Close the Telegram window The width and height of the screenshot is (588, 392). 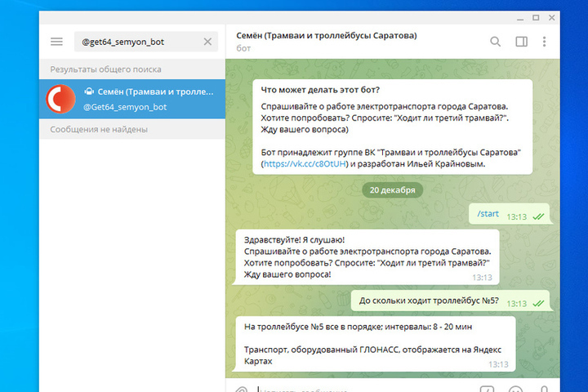[551, 18]
